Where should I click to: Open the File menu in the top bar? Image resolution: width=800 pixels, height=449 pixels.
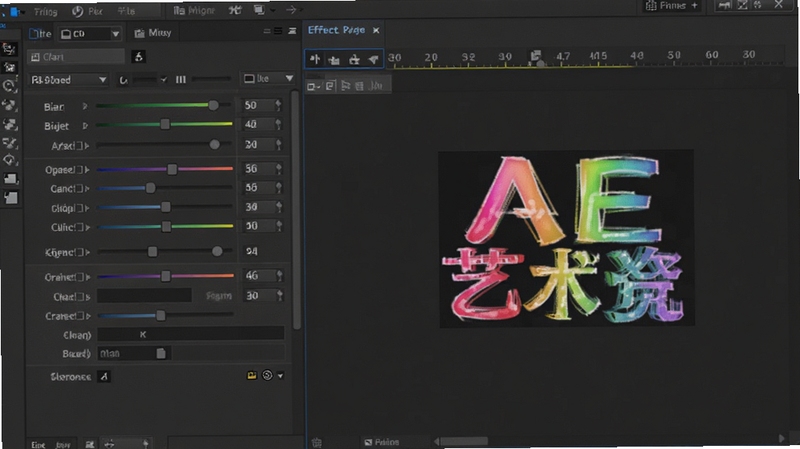126,11
